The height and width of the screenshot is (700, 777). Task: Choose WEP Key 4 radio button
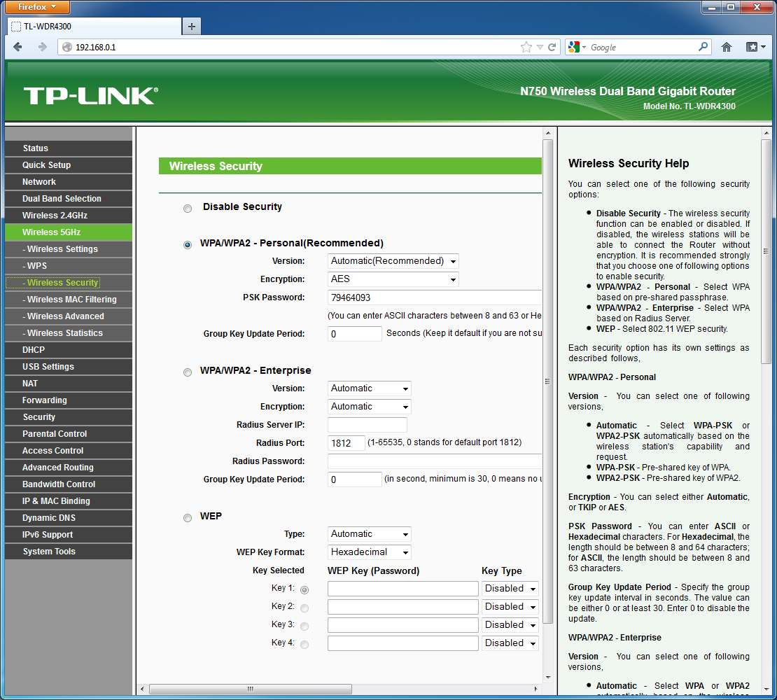(x=304, y=645)
